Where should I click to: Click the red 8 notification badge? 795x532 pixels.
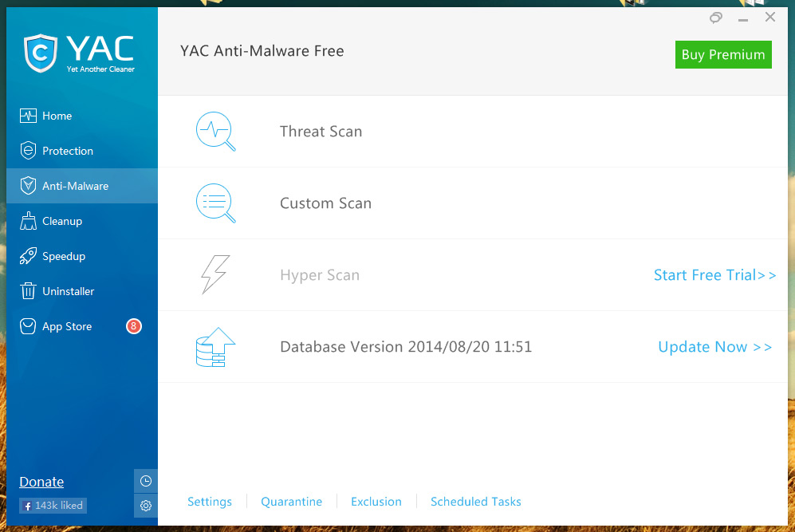tap(133, 326)
